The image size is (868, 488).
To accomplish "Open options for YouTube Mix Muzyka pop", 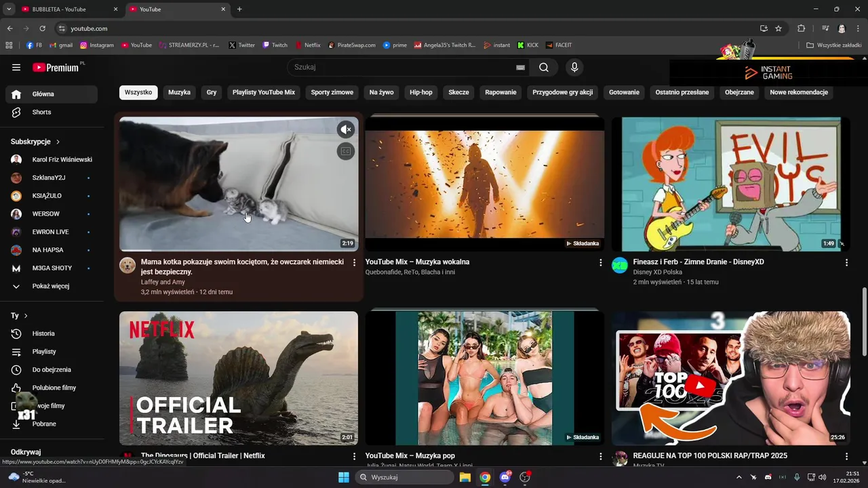I will tap(600, 456).
